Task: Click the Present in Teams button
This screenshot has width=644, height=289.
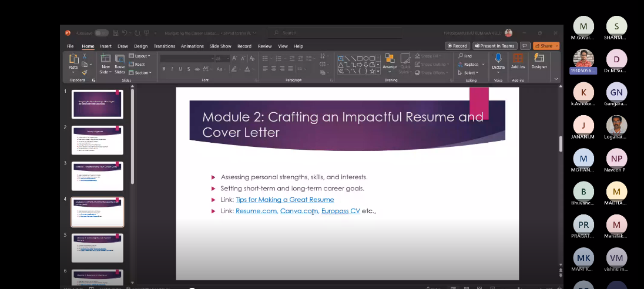Action: [495, 46]
